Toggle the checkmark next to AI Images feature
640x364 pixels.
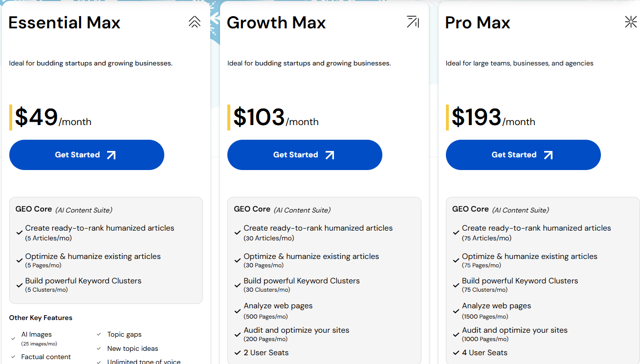[12, 338]
